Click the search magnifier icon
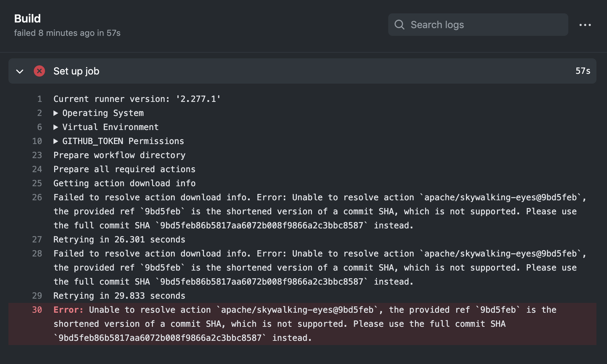The image size is (607, 364). pos(399,25)
